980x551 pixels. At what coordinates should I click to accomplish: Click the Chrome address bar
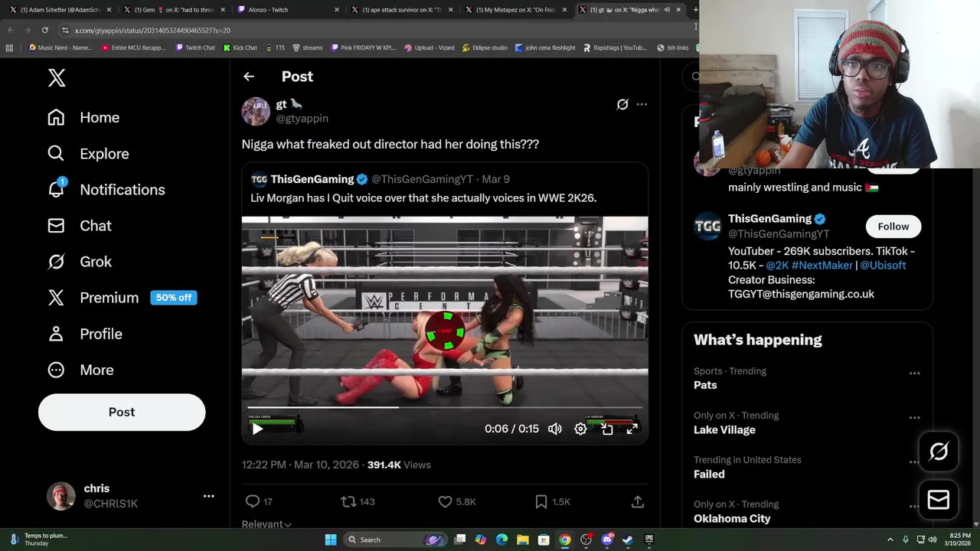tap(375, 30)
